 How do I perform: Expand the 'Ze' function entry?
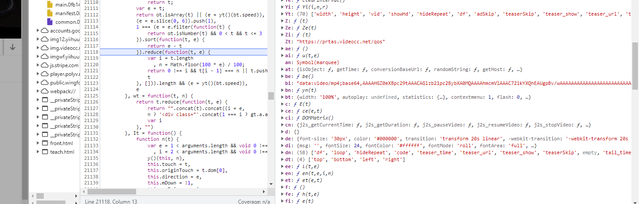283,28
